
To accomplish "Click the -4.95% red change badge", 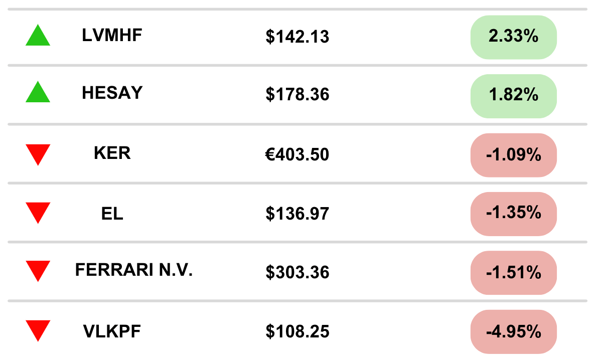I will [x=513, y=332].
